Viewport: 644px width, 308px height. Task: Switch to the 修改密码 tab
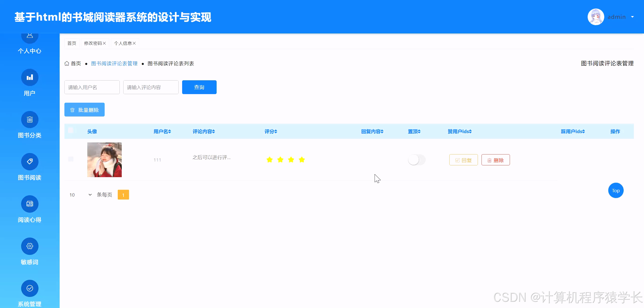click(93, 43)
